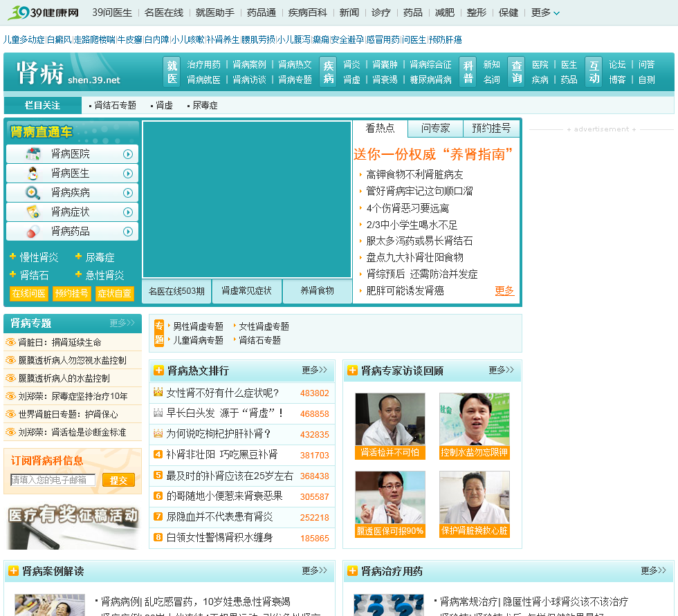
Task: Expand 更多>> in 肾病治疗用药 header
Action: coord(653,570)
